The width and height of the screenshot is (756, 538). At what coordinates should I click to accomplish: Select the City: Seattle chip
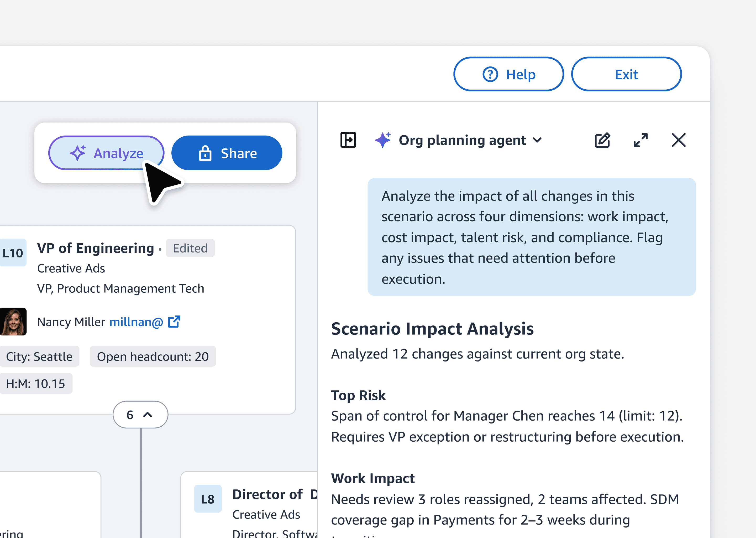point(39,356)
